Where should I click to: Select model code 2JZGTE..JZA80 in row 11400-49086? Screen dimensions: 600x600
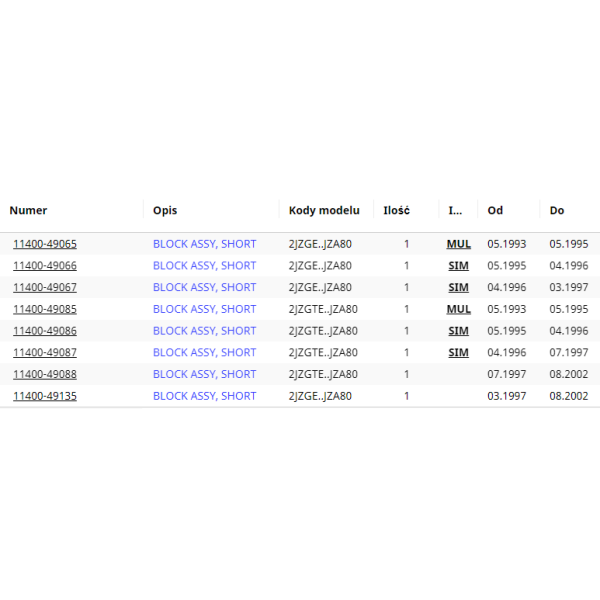(x=323, y=331)
